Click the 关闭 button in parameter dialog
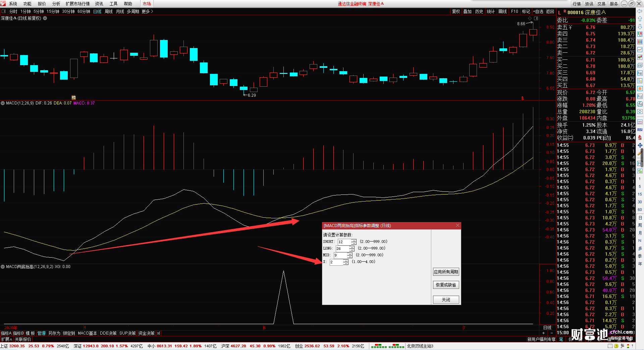 [x=446, y=300]
